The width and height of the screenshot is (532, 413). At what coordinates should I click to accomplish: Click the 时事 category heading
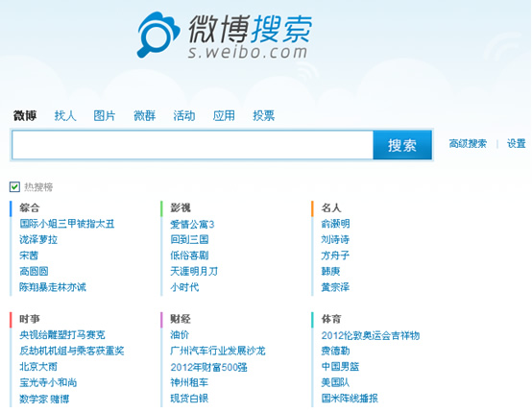(x=30, y=319)
